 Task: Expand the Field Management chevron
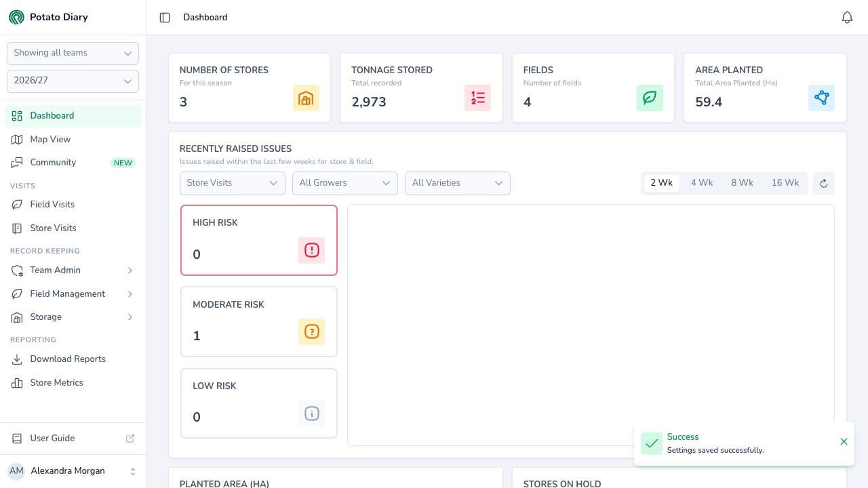(x=130, y=294)
